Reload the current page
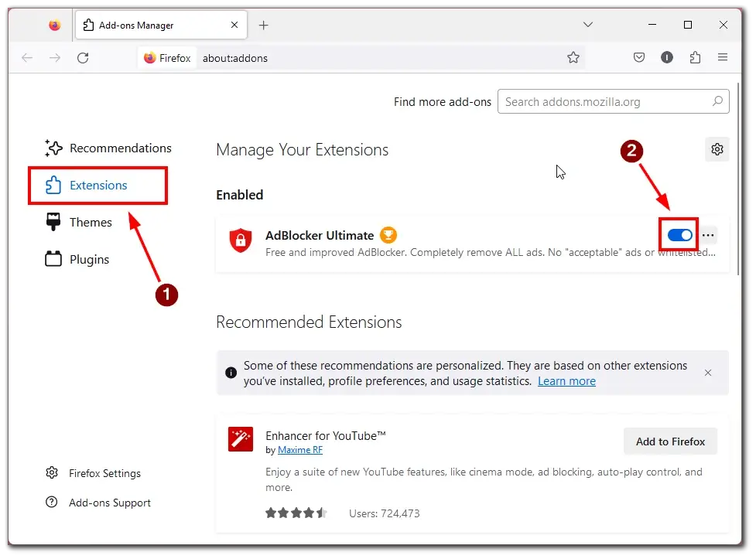The height and width of the screenshot is (559, 756). coord(83,58)
